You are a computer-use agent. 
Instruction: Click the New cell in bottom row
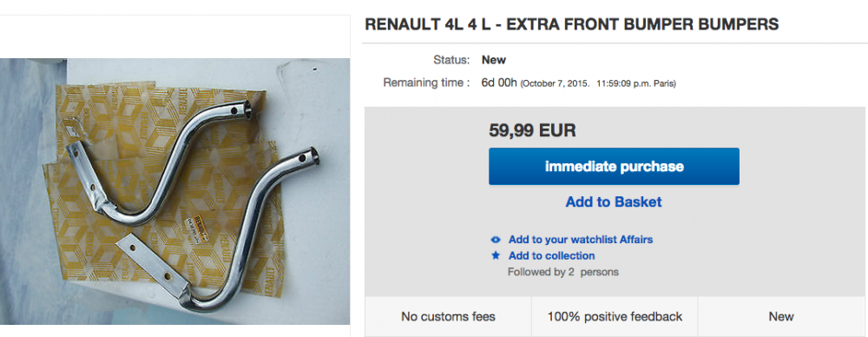click(x=781, y=316)
